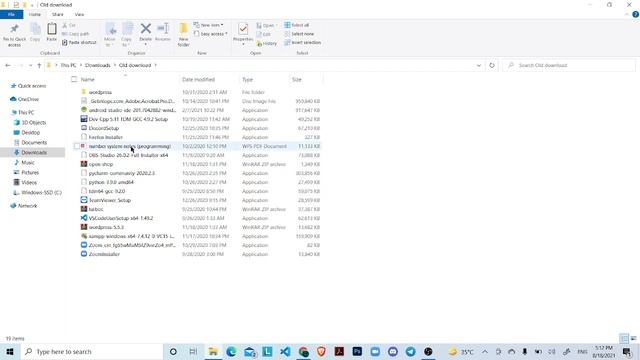Click Select all in ribbon

click(x=297, y=25)
